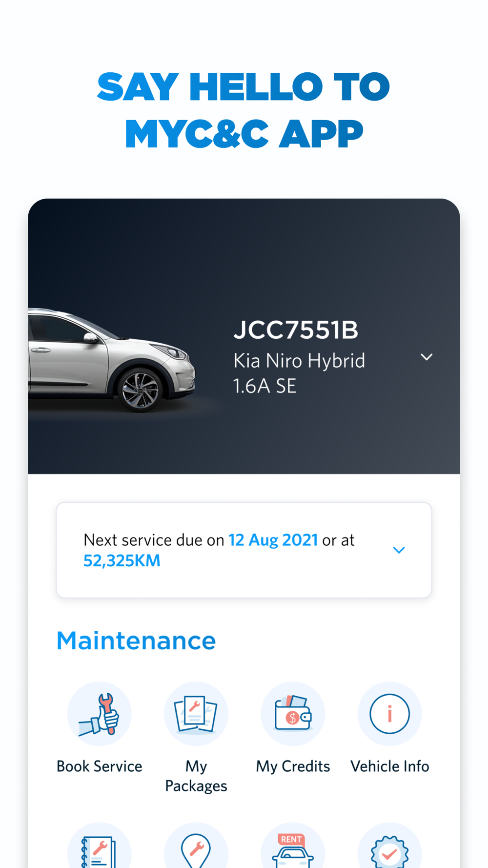Image resolution: width=488 pixels, height=868 pixels.
Task: Click the Book Service label
Action: [100, 766]
